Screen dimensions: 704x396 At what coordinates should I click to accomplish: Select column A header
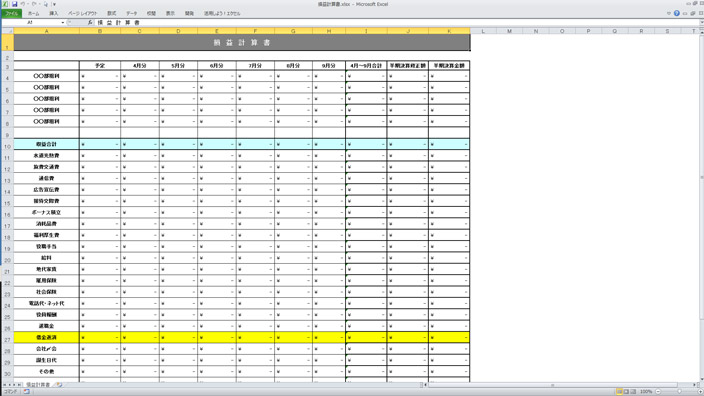(46, 31)
